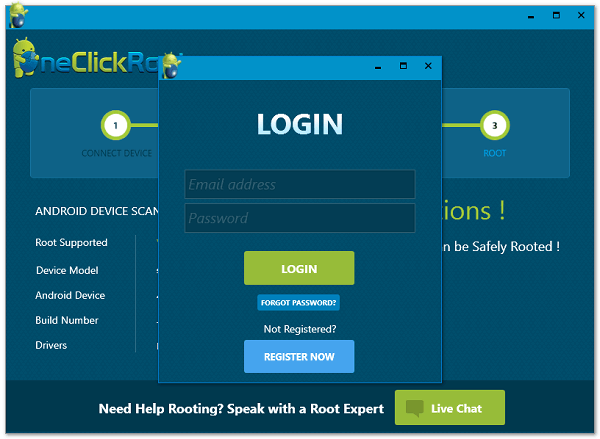The height and width of the screenshot is (439, 600).
Task: Click the LOGIN heading in the dialog
Action: (300, 124)
